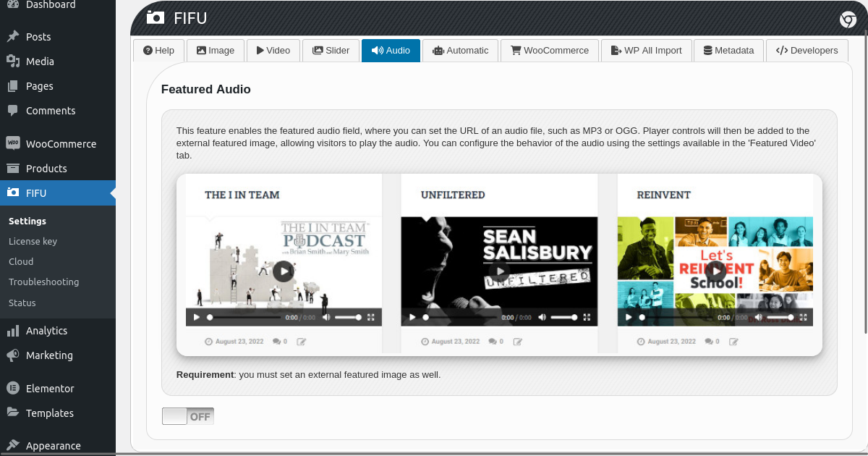This screenshot has width=868, height=456.
Task: Open the WP All Import tab
Action: coord(646,51)
